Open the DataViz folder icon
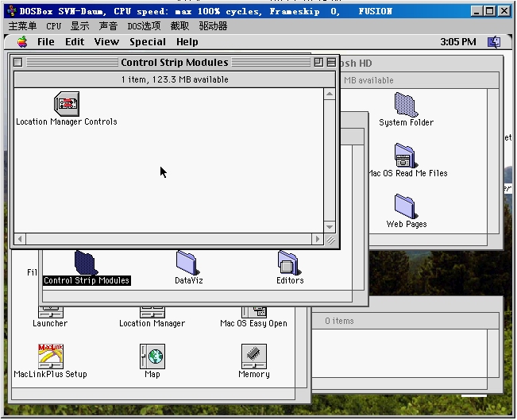This screenshot has height=420, width=517. pyautogui.click(x=188, y=263)
